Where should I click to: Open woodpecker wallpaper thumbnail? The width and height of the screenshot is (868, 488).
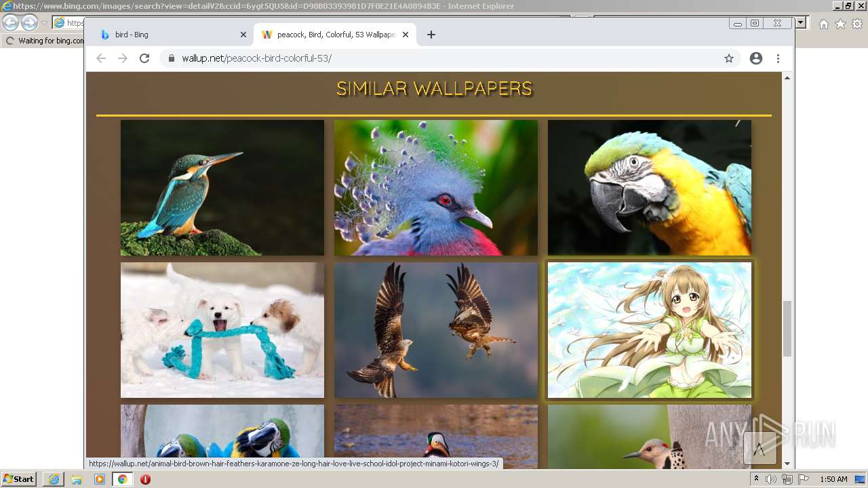pyautogui.click(x=650, y=436)
